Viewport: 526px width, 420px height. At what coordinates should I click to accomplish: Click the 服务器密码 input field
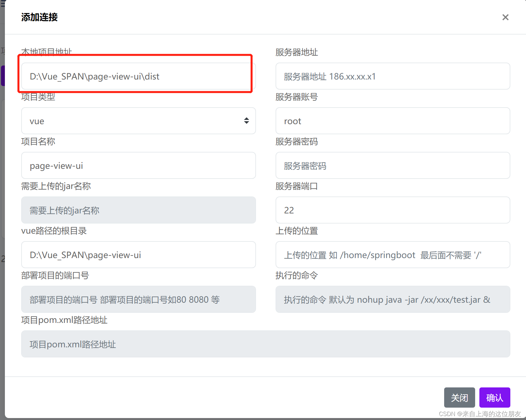click(393, 166)
